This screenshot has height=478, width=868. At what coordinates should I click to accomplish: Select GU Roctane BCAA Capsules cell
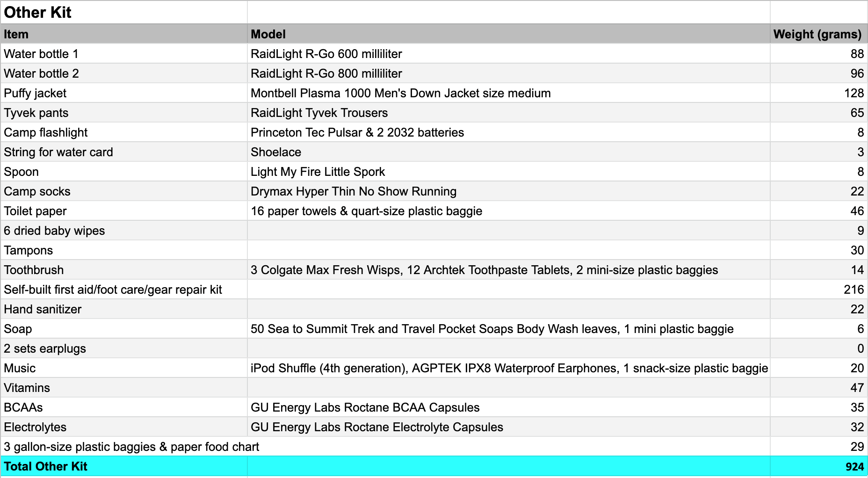pyautogui.click(x=508, y=407)
